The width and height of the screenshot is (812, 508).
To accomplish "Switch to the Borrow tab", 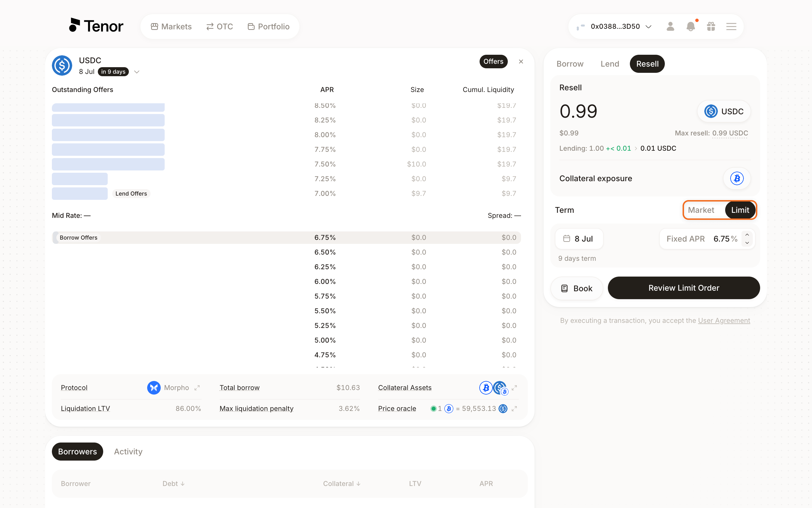I will (x=570, y=64).
